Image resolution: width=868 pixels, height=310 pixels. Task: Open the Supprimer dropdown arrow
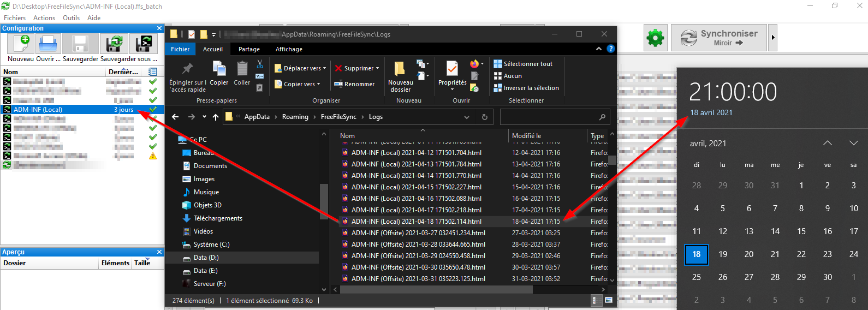tap(378, 68)
